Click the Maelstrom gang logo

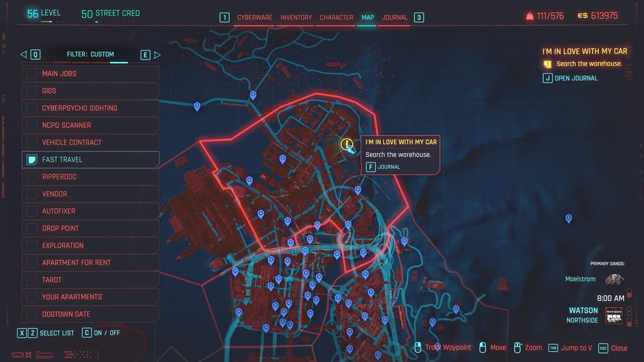[613, 279]
